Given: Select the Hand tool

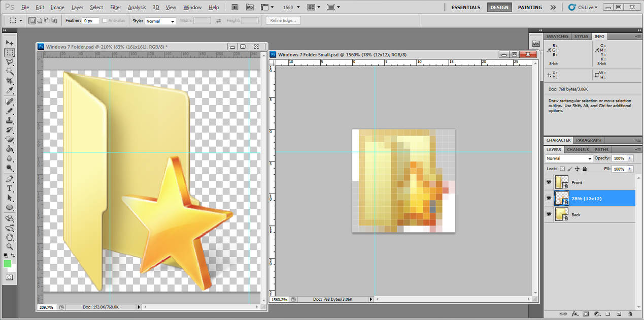Looking at the screenshot, I should (x=10, y=237).
